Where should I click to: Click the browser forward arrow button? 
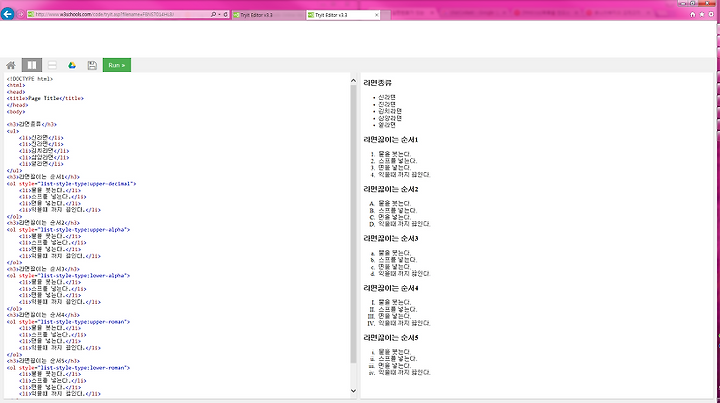[x=21, y=14]
